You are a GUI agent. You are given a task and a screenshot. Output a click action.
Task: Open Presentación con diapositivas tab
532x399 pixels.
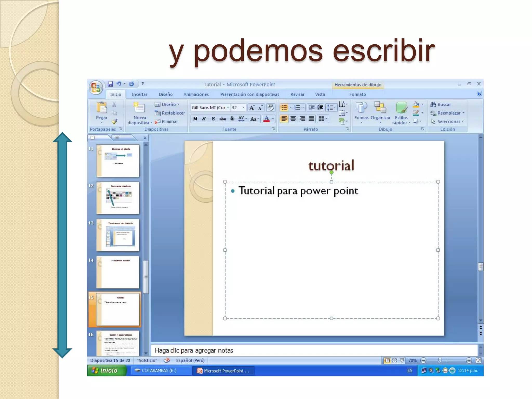250,95
